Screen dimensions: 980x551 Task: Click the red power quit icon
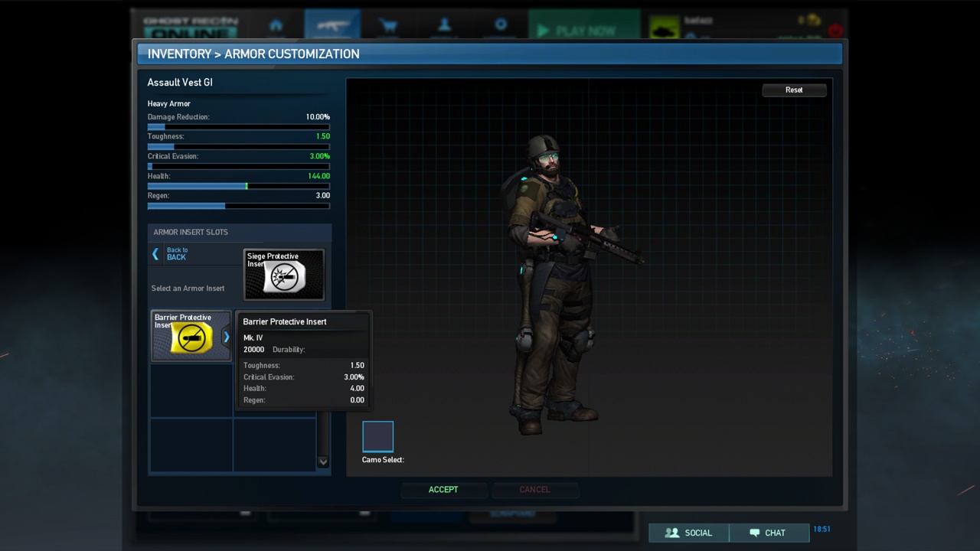pos(835,31)
